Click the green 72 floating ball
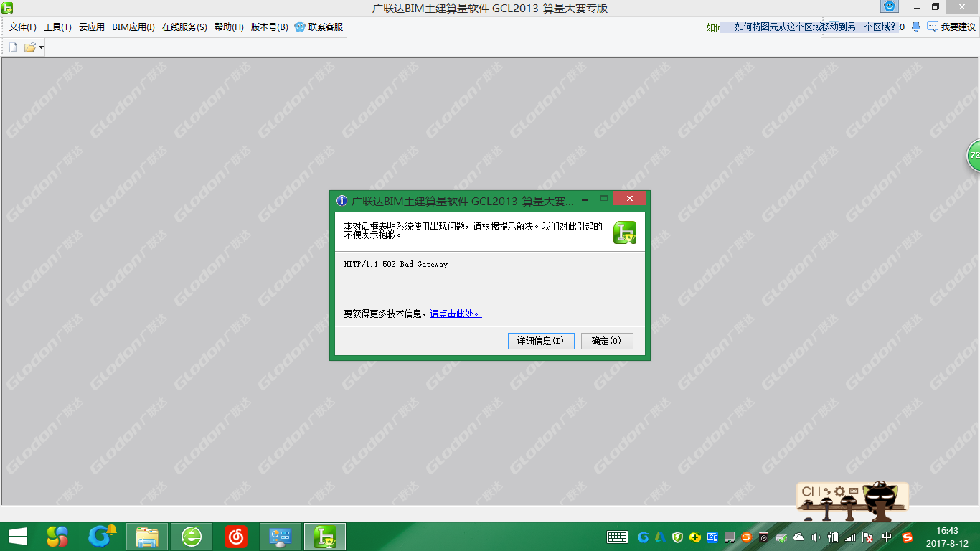Screen dimensions: 980x551 tap(974, 155)
